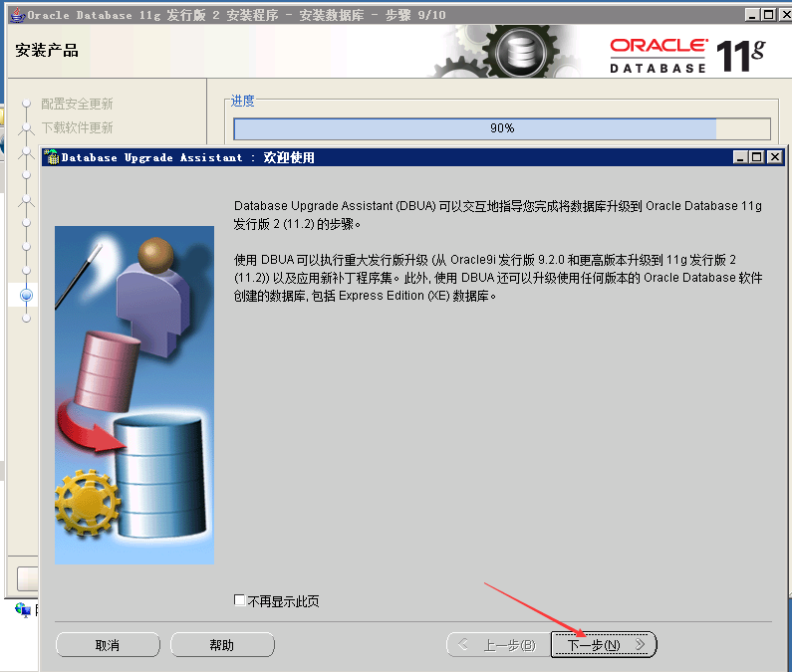Click the 安装产品 heading in installer
The width and height of the screenshot is (792, 672).
click(x=47, y=51)
